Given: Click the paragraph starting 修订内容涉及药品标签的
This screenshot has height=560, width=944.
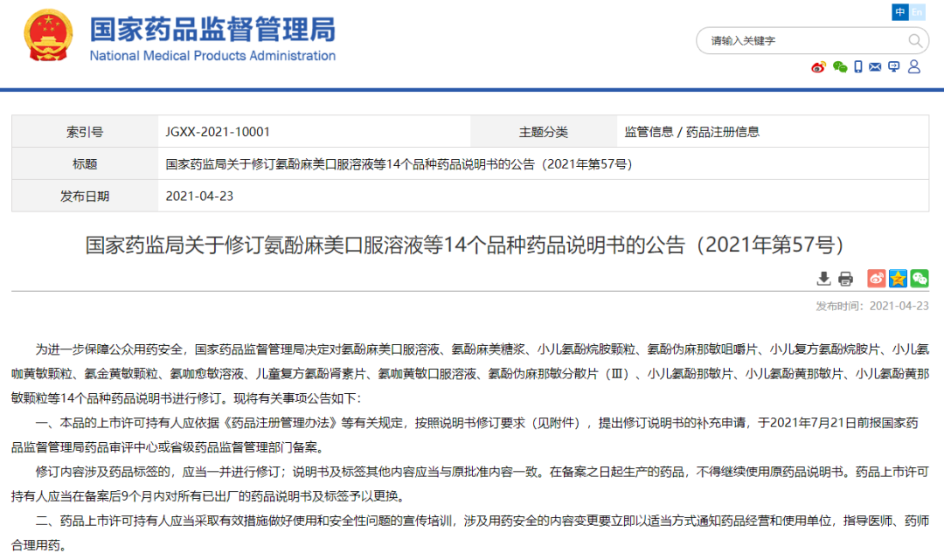Looking at the screenshot, I should pyautogui.click(x=470, y=484).
